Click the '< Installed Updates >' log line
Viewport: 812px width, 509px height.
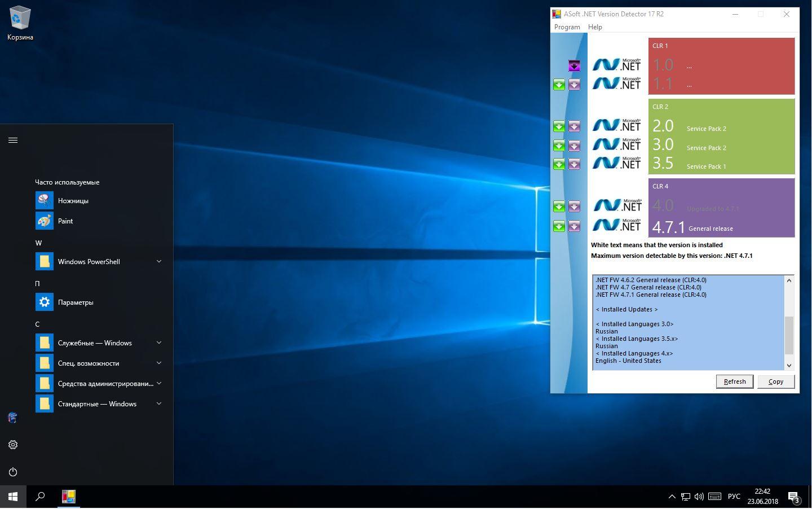click(626, 309)
